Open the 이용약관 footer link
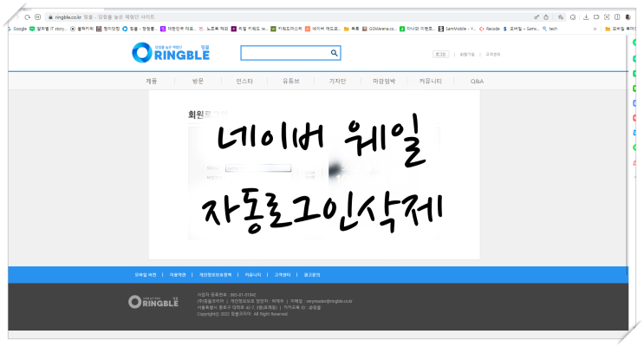Image resolution: width=644 pixels, height=347 pixels. pos(178,275)
